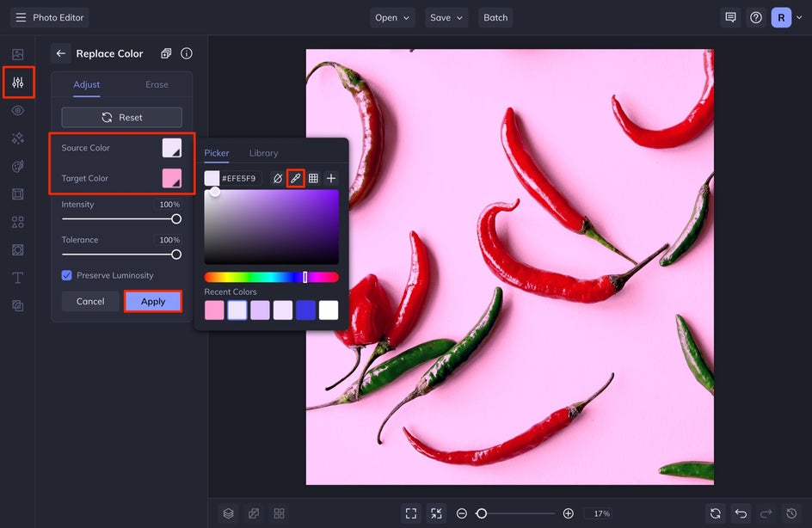Open the Replace Color info icon
The image size is (812, 528).
pos(187,53)
